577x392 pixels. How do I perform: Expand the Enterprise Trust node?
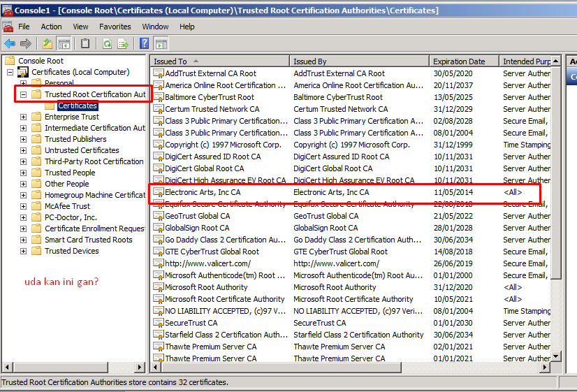[24, 117]
